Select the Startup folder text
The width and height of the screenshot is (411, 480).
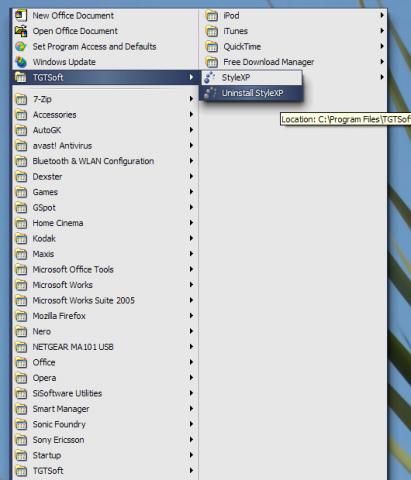pos(47,455)
